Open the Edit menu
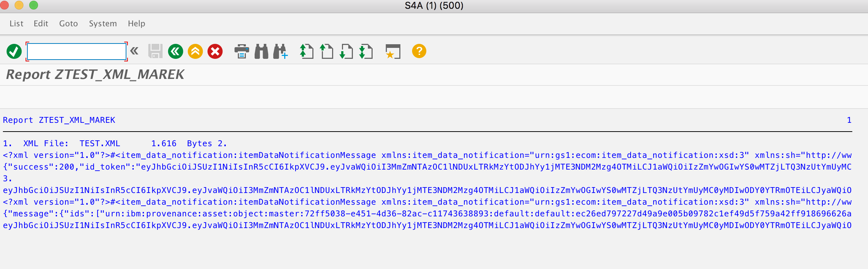This screenshot has height=269, width=868. tap(41, 23)
